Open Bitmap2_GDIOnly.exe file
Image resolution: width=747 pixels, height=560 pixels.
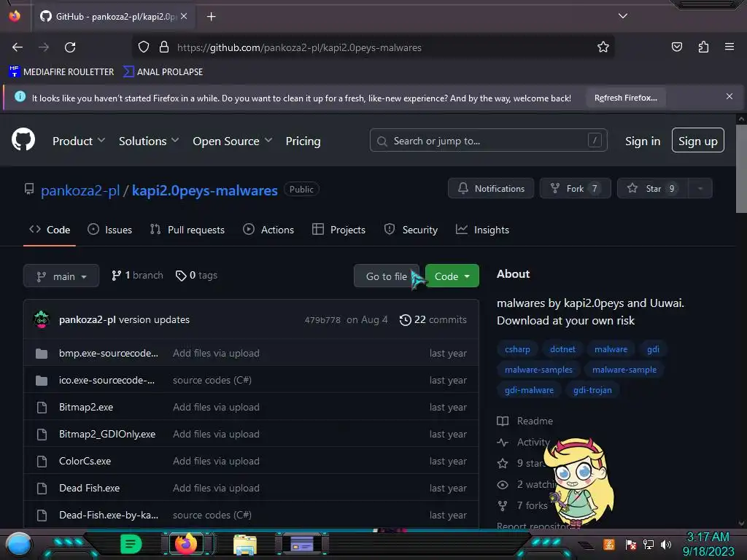click(107, 435)
